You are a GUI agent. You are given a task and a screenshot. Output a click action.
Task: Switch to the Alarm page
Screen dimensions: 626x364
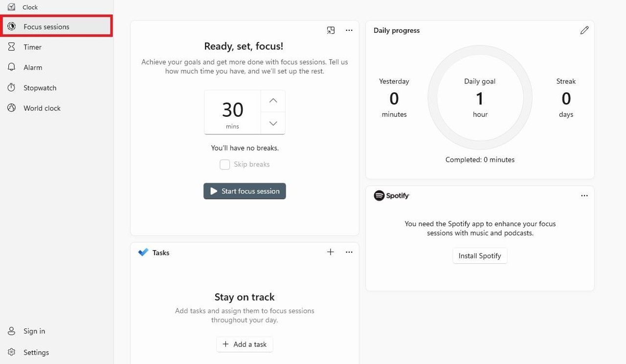pyautogui.click(x=33, y=67)
